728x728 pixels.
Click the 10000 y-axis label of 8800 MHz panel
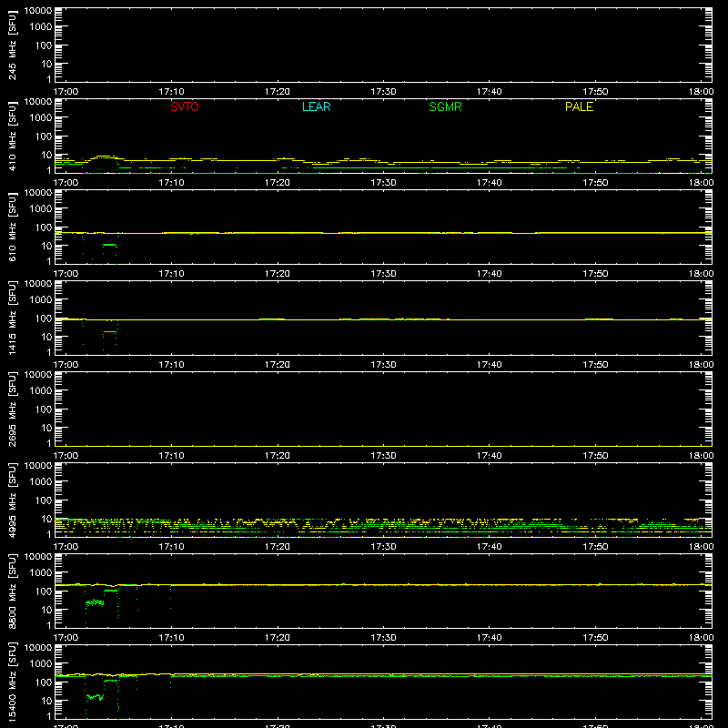click(x=38, y=557)
